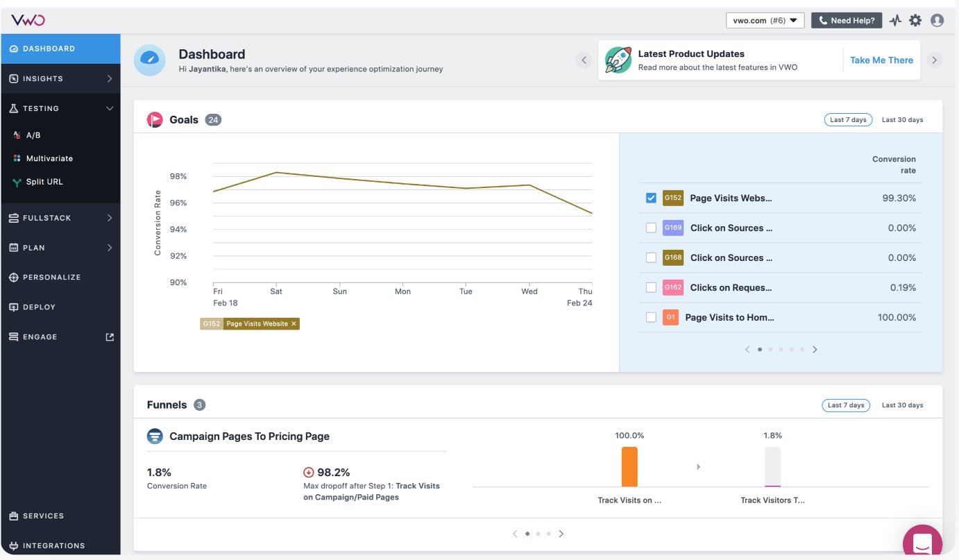Open account settings gear icon
This screenshot has height=560, width=959.
click(x=916, y=20)
